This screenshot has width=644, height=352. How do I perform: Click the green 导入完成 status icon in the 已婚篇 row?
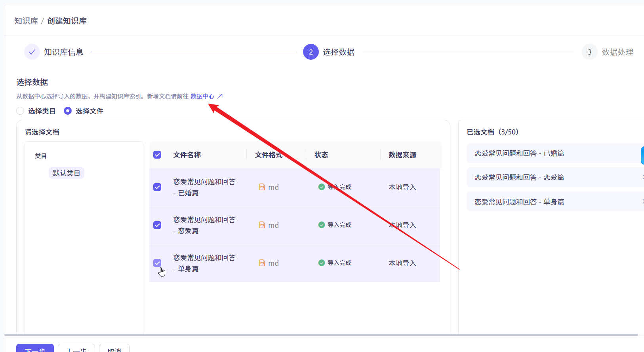pyautogui.click(x=322, y=187)
